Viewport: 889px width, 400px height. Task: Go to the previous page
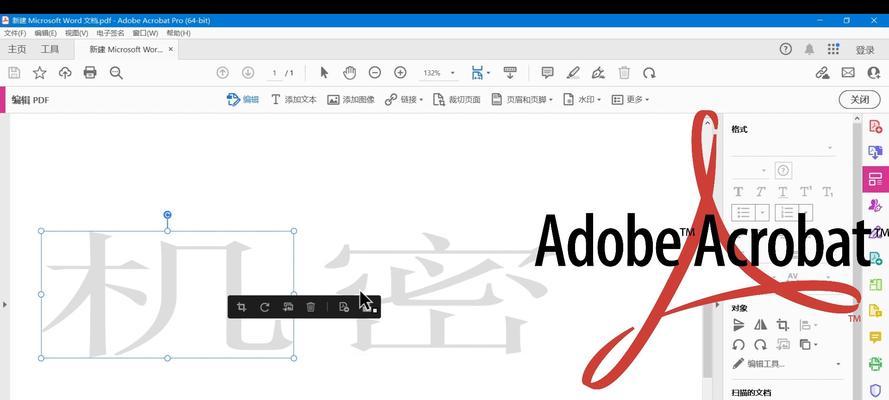pyautogui.click(x=223, y=73)
